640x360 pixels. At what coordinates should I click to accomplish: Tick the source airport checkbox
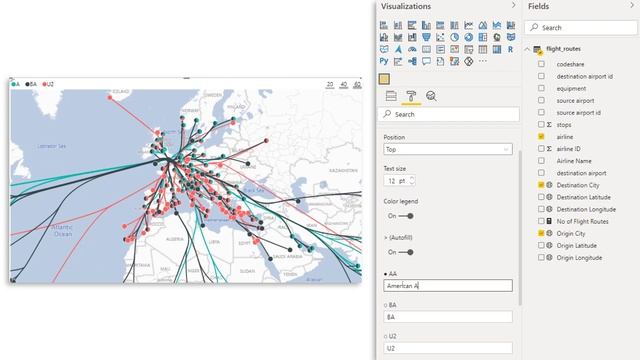click(541, 100)
